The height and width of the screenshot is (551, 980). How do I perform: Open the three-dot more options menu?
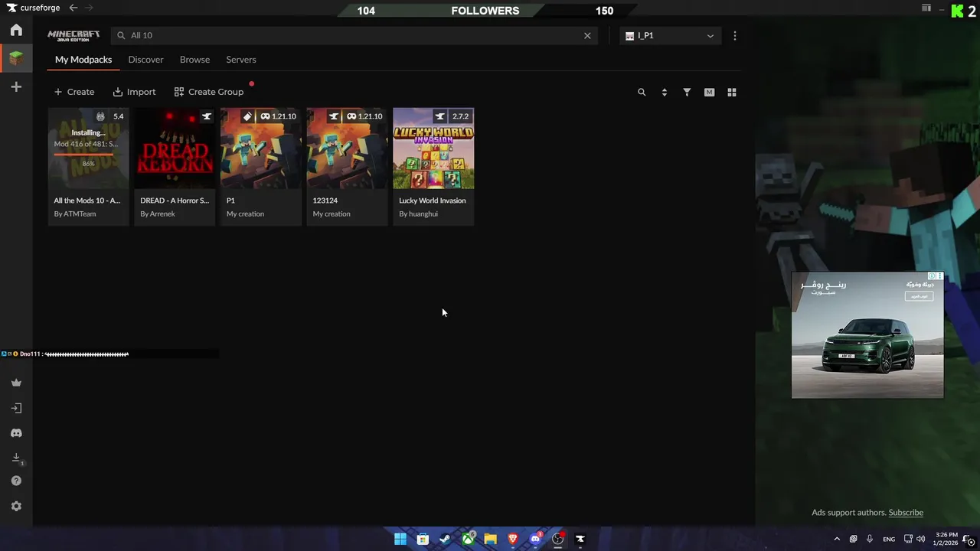[x=735, y=35]
